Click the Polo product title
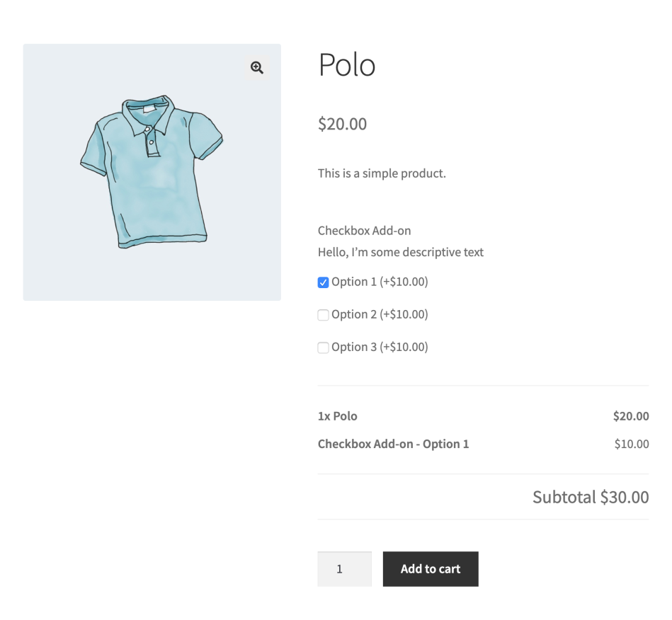 pyautogui.click(x=346, y=65)
